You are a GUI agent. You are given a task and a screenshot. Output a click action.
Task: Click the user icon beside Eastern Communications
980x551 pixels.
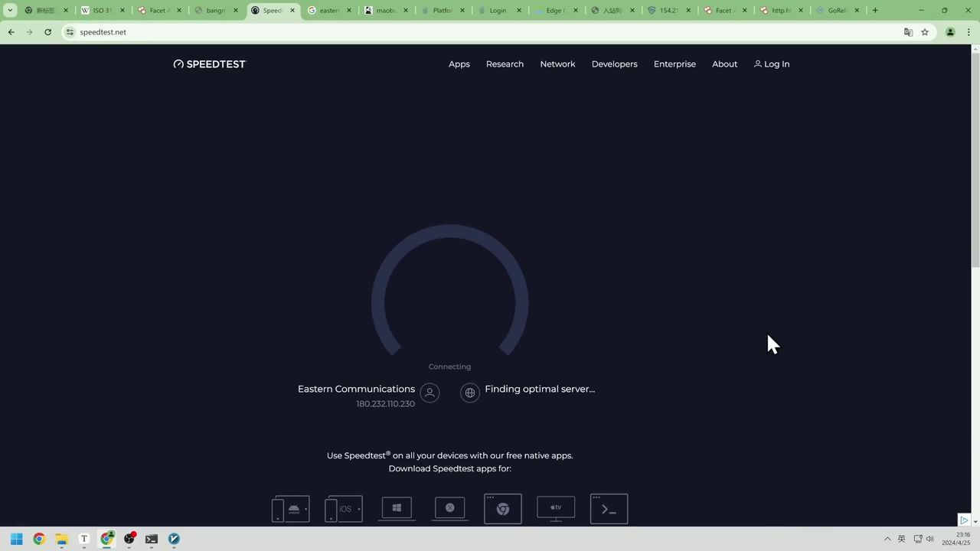click(430, 393)
